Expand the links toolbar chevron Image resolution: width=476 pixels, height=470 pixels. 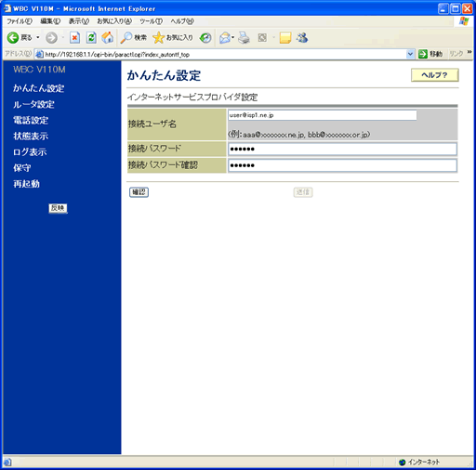[x=469, y=52]
